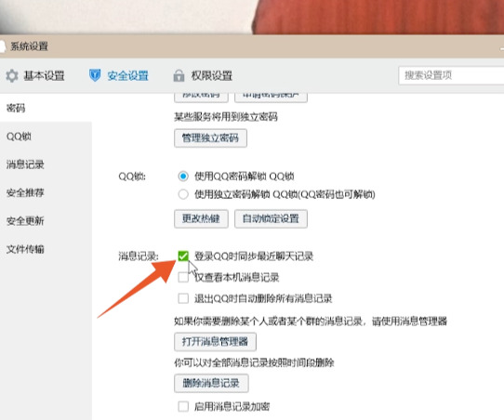Click the 打开消息管理器 button
Image resolution: width=504 pixels, height=420 pixels.
click(x=215, y=342)
